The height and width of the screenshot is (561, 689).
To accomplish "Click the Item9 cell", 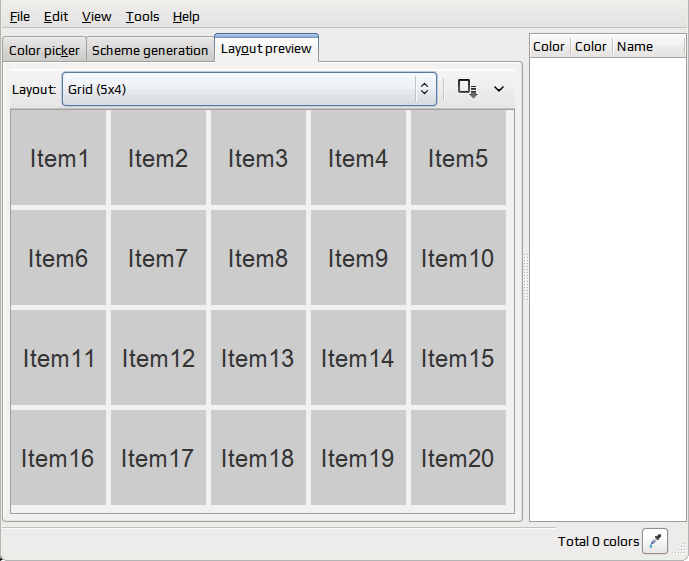I will 359,257.
